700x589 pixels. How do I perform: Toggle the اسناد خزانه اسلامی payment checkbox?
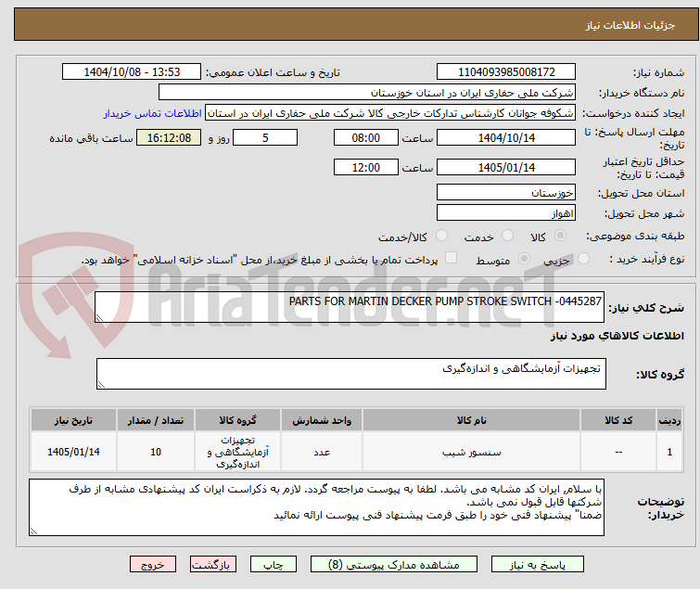[452, 258]
